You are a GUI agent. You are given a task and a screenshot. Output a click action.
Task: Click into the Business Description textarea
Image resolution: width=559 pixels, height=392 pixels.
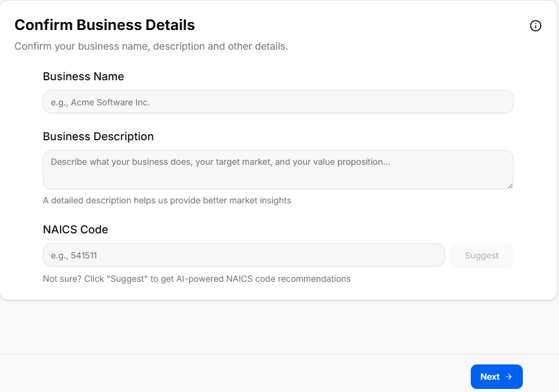pyautogui.click(x=278, y=170)
